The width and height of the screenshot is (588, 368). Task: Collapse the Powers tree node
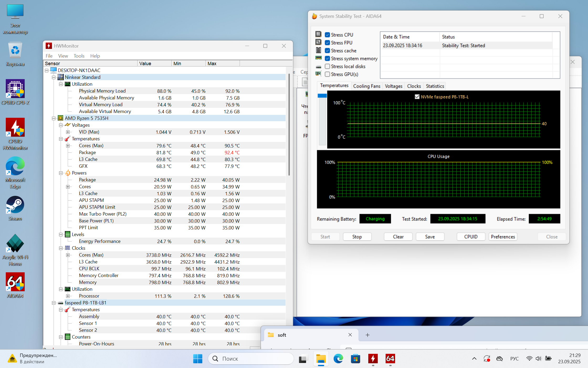click(x=61, y=173)
